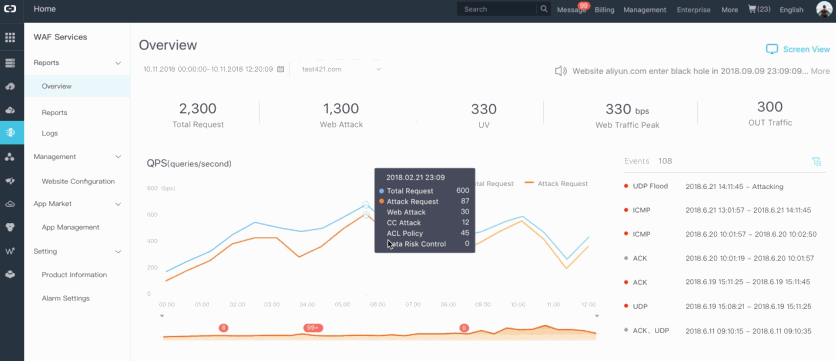This screenshot has height=361, width=836.
Task: Click the search magnifier icon
Action: [x=543, y=9]
